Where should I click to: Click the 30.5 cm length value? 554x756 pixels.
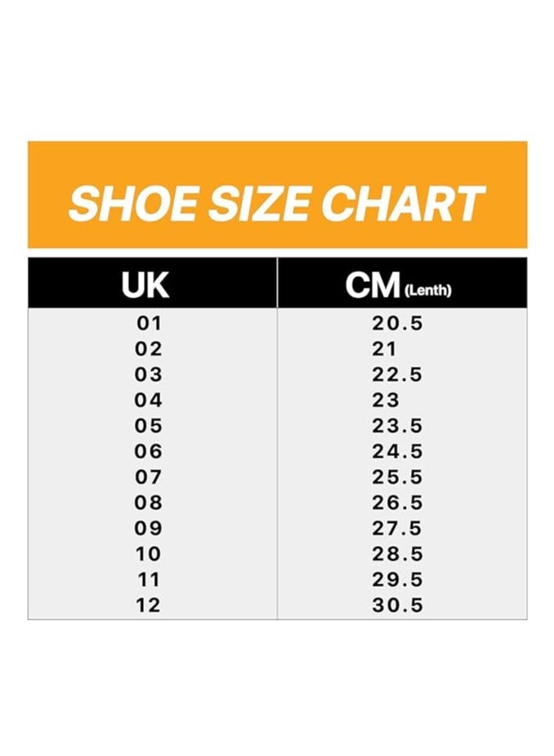(x=398, y=606)
